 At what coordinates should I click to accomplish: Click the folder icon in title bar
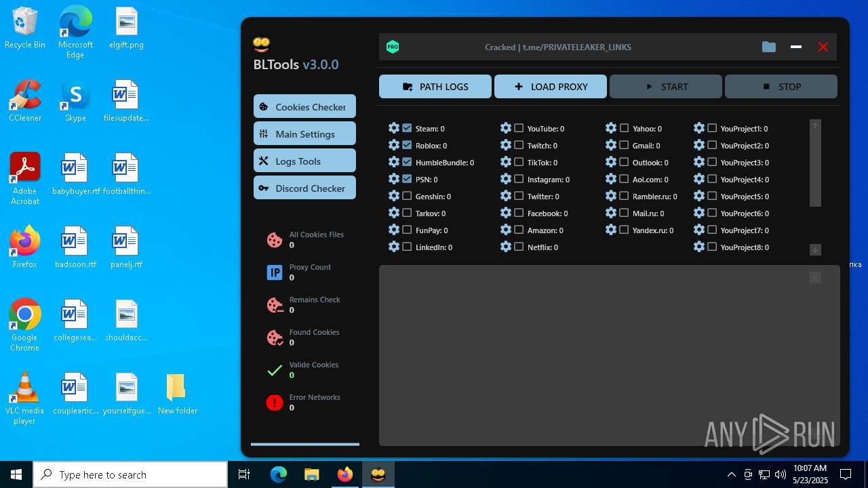(768, 47)
